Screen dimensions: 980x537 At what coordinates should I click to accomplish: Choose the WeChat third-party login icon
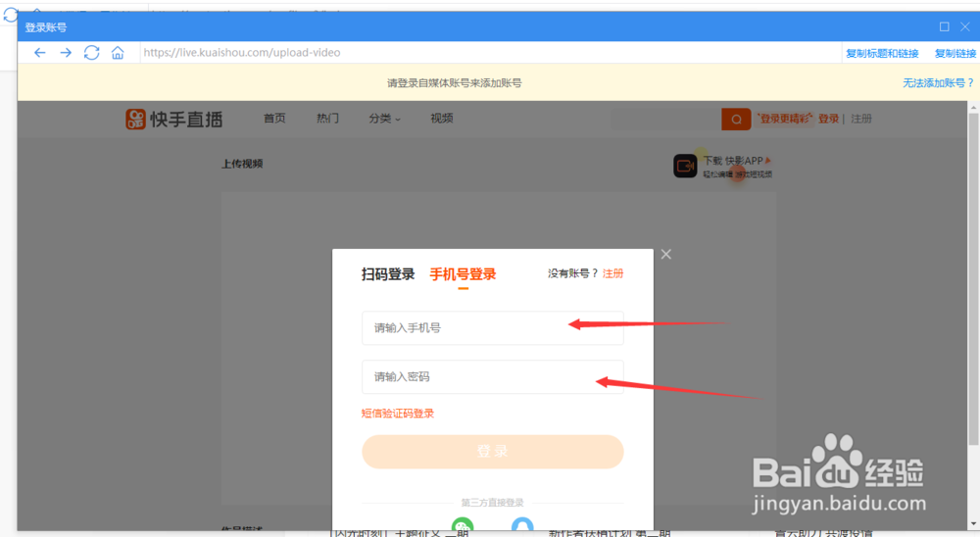point(463,525)
